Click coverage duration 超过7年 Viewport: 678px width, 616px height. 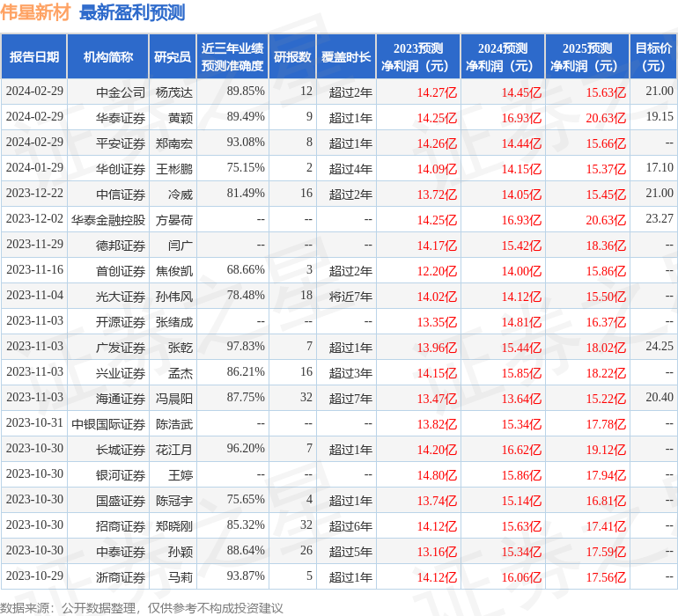tap(350, 399)
